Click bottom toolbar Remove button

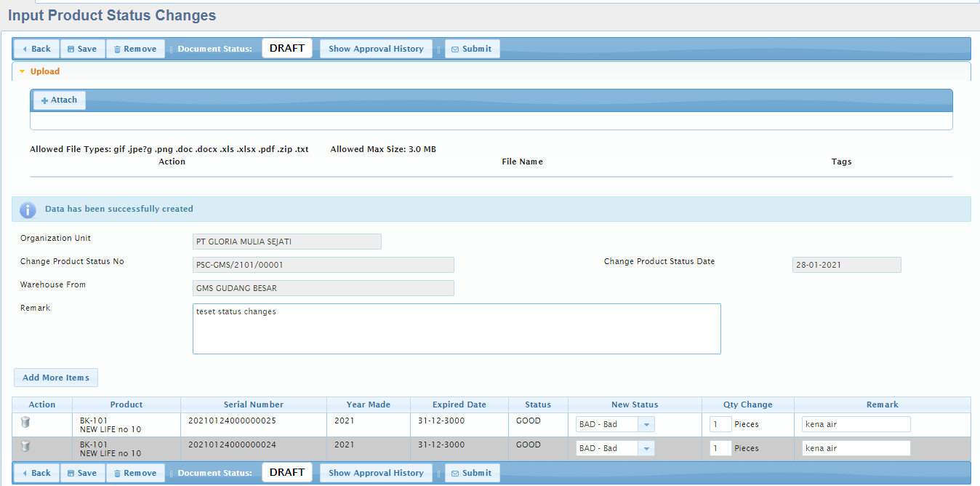click(136, 473)
